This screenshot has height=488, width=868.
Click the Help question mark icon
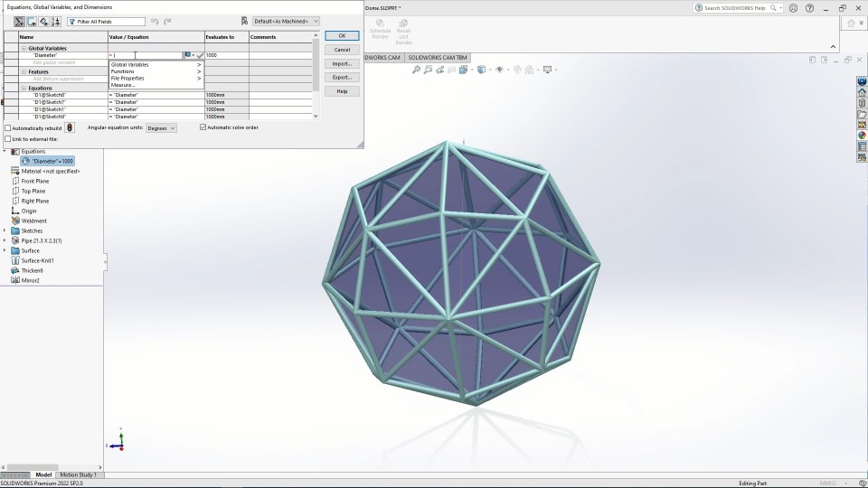[809, 8]
